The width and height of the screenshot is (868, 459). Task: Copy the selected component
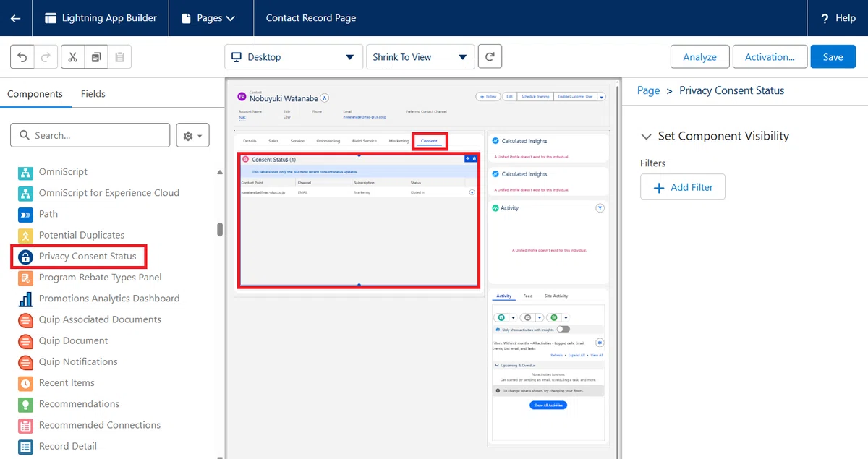pyautogui.click(x=96, y=57)
